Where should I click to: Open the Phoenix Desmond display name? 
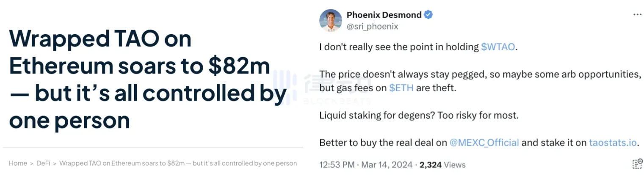point(384,15)
